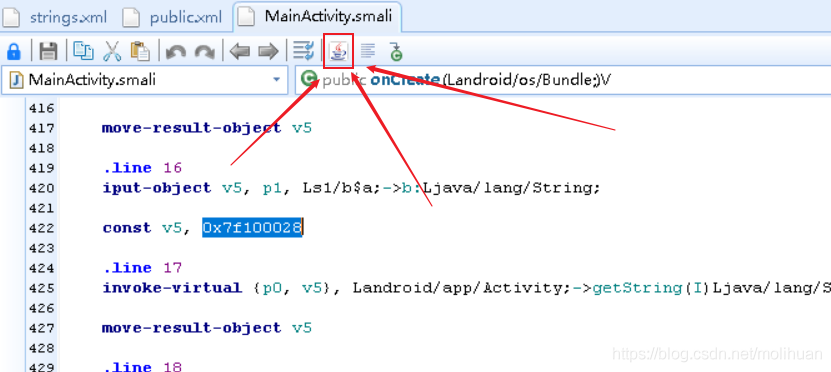Undo the last edit
This screenshot has width=831, height=372.
click(175, 52)
